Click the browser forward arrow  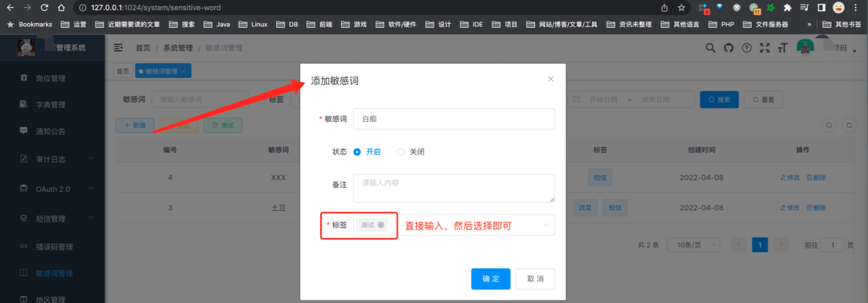pyautogui.click(x=26, y=8)
